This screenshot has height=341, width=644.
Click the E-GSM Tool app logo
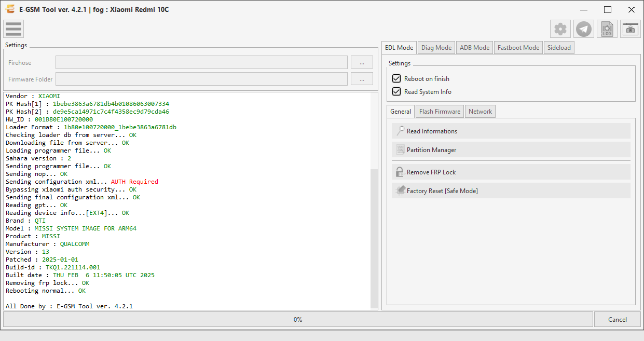pyautogui.click(x=9, y=9)
